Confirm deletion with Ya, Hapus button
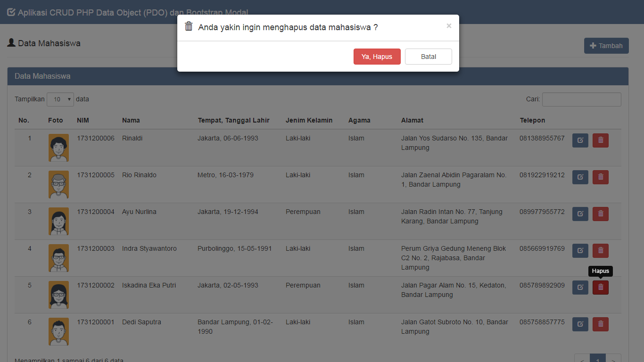Viewport: 644px width, 362px height. 377,57
